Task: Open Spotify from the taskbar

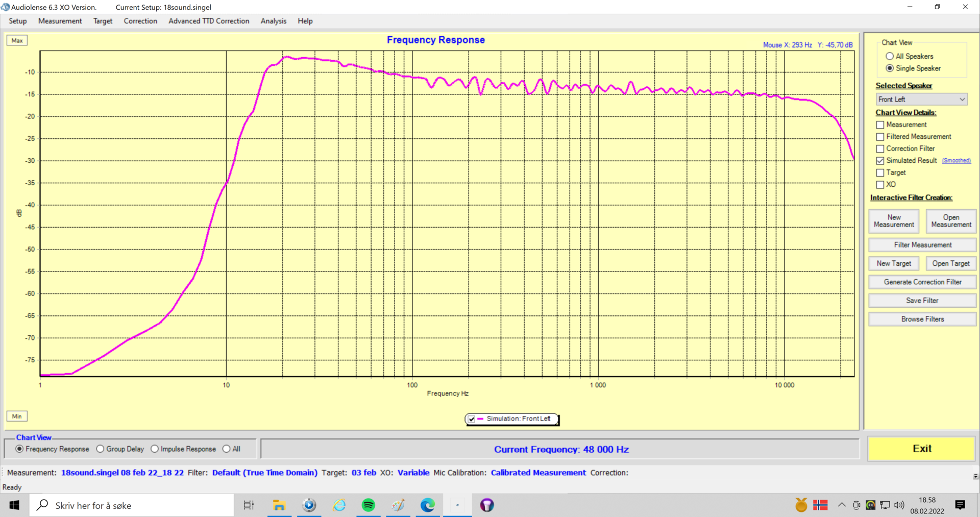Action: click(x=369, y=505)
